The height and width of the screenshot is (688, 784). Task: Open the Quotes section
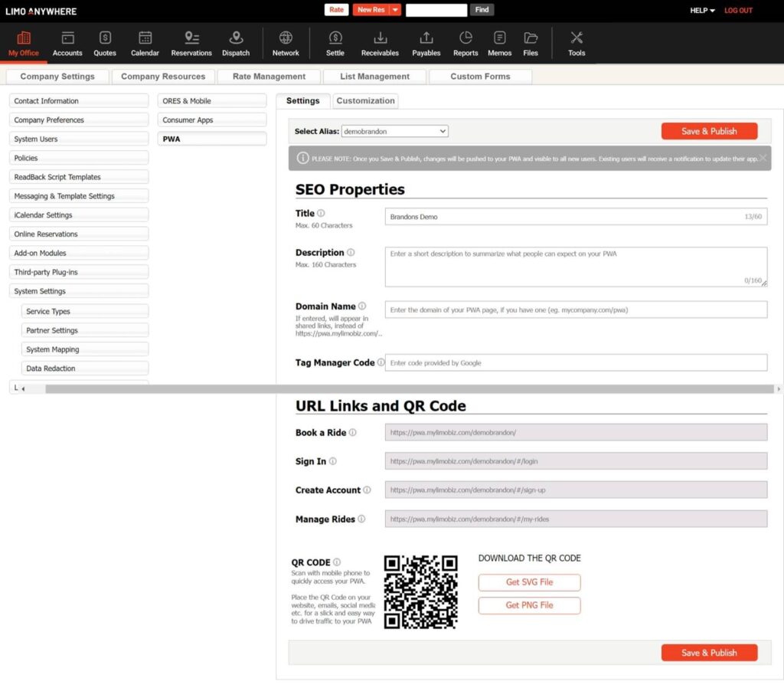click(104, 44)
